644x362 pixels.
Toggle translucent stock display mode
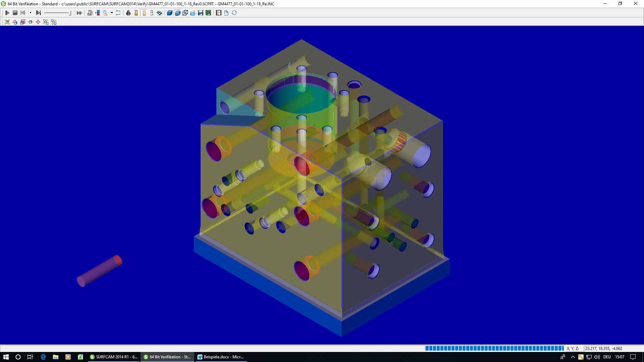(177, 13)
